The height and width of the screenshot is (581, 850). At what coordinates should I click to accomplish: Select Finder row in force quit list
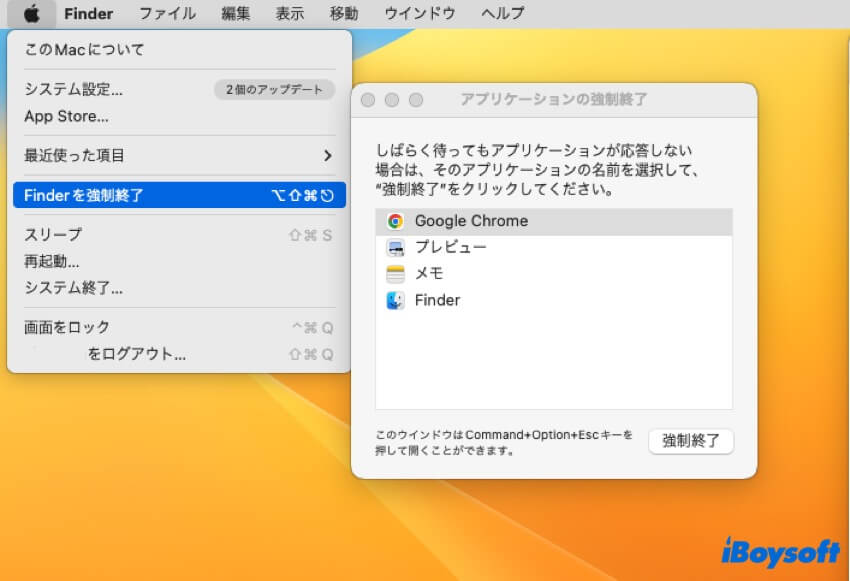coord(553,300)
